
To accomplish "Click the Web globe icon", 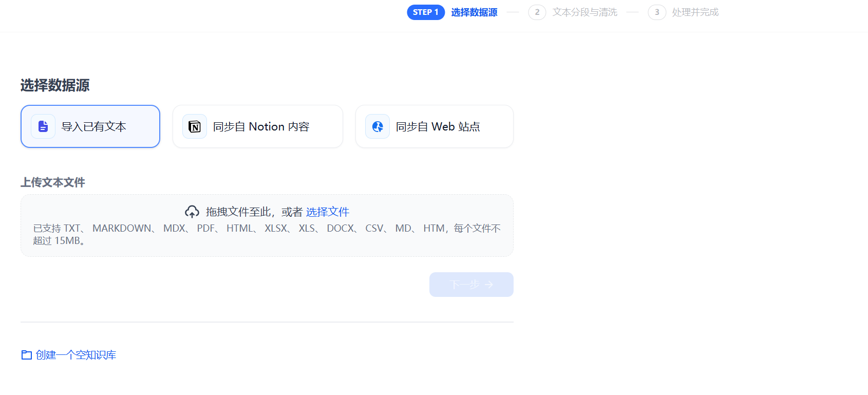I will click(x=378, y=126).
